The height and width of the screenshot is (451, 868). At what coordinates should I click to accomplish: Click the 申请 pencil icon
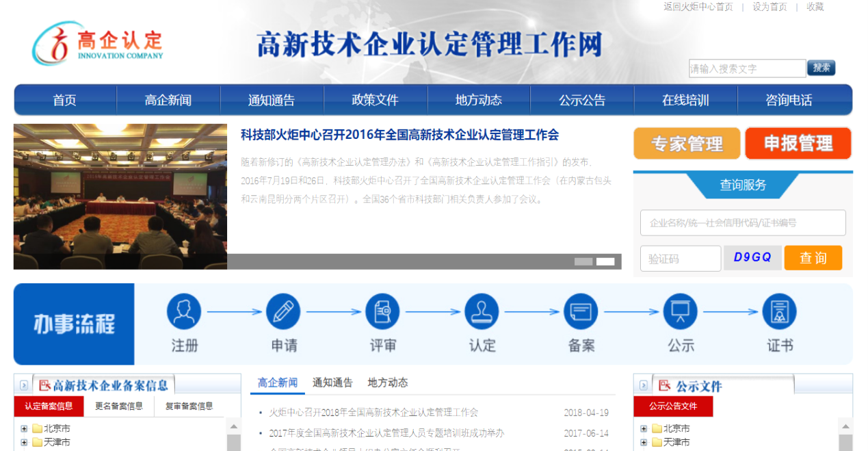(283, 311)
